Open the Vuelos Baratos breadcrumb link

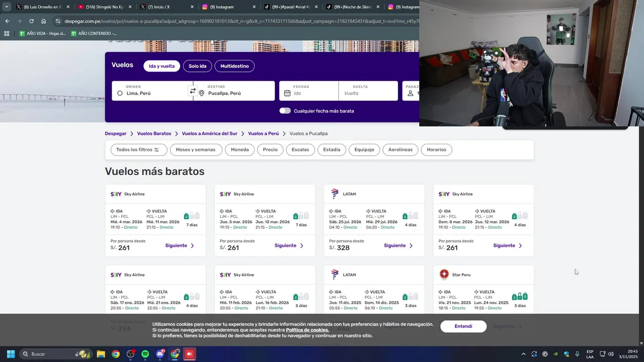(x=154, y=134)
